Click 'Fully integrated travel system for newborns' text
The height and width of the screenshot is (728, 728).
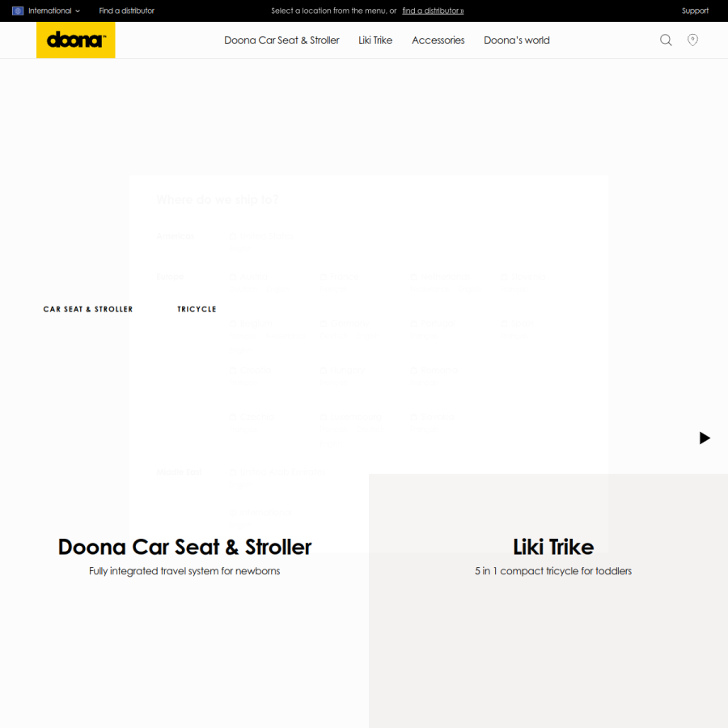pyautogui.click(x=184, y=571)
